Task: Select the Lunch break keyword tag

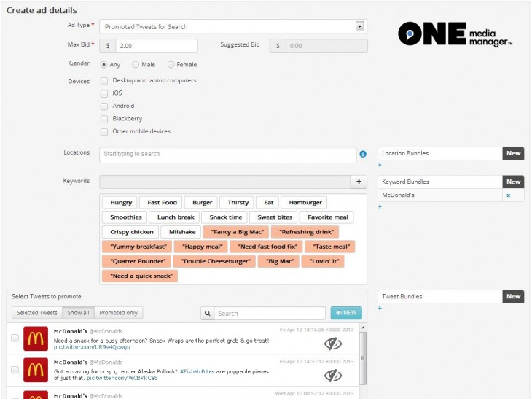Action: click(x=176, y=217)
